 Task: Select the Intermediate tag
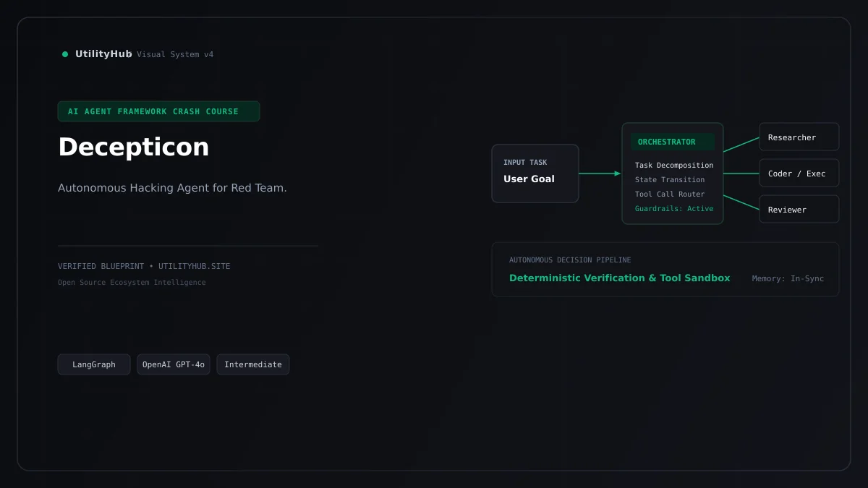[x=253, y=364]
